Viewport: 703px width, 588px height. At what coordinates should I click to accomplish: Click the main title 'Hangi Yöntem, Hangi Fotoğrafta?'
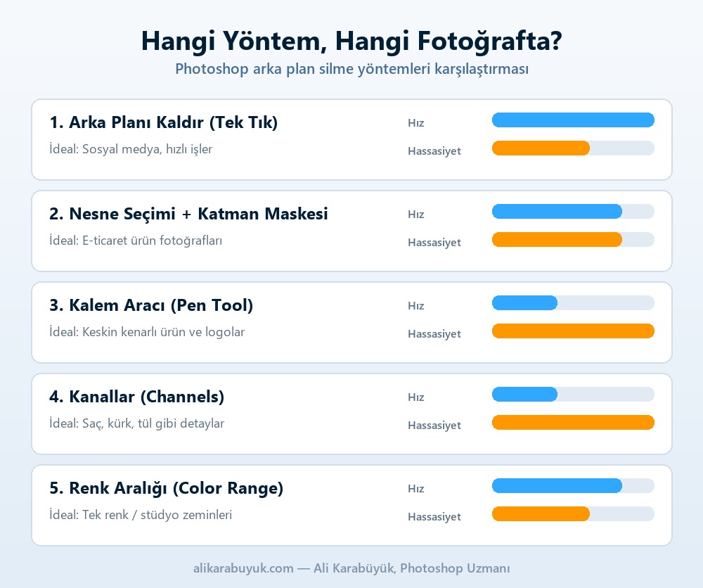pyautogui.click(x=351, y=41)
